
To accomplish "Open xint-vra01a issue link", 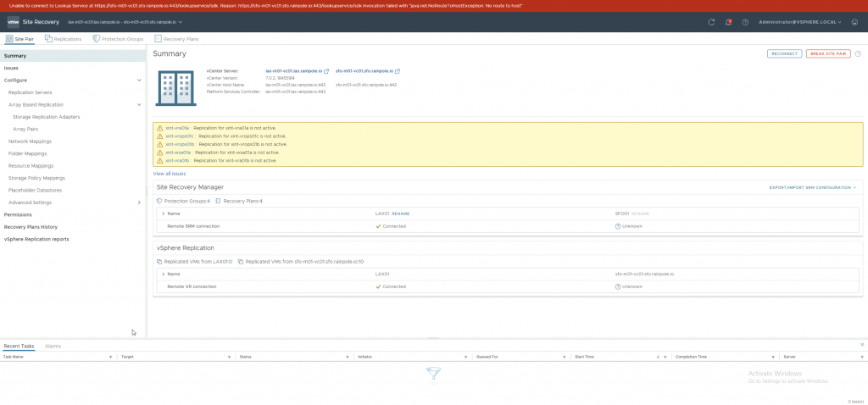I will [x=177, y=128].
